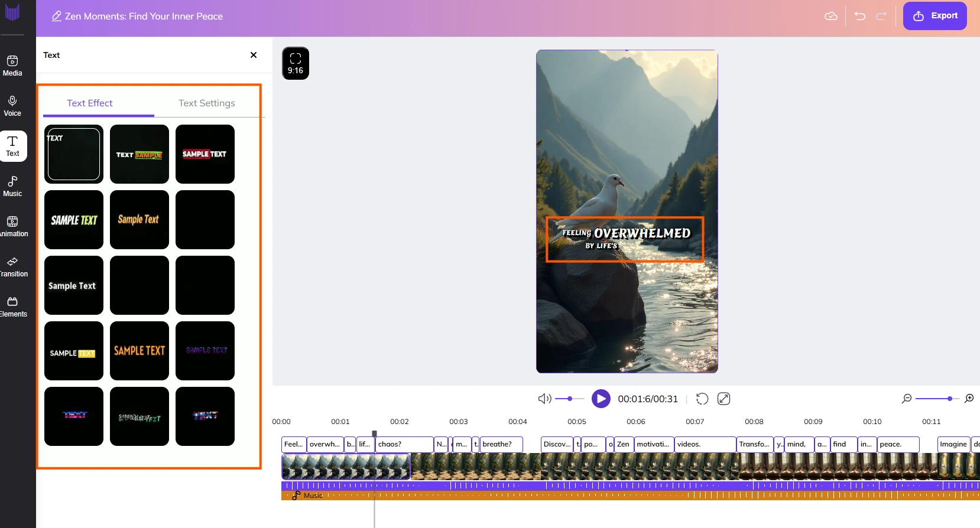980x528 pixels.
Task: Mute audio with the speaker icon
Action: tap(544, 399)
